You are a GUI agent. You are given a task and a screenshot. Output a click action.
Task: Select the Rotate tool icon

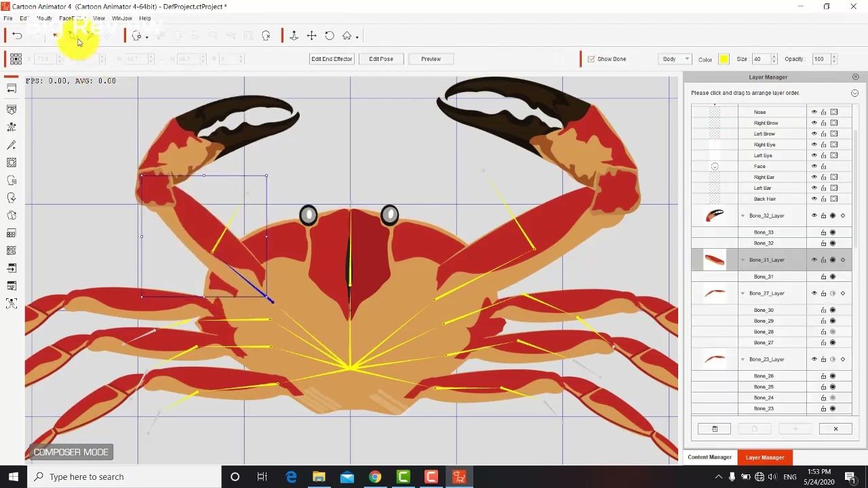point(330,36)
